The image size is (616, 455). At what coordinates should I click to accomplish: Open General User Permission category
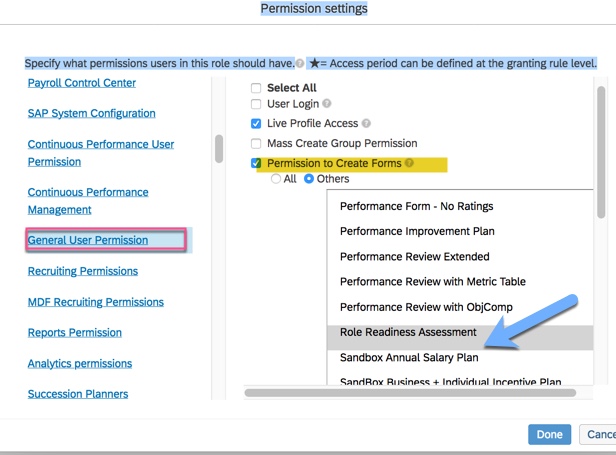coord(88,240)
